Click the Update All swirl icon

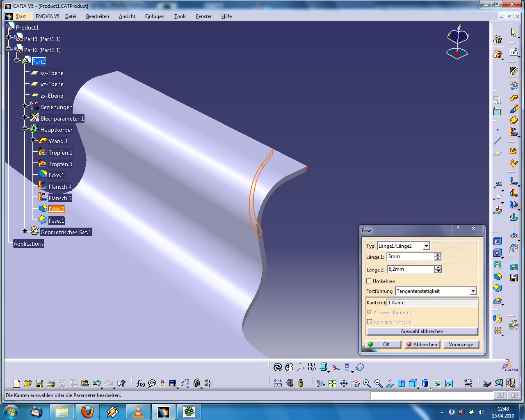point(278,367)
